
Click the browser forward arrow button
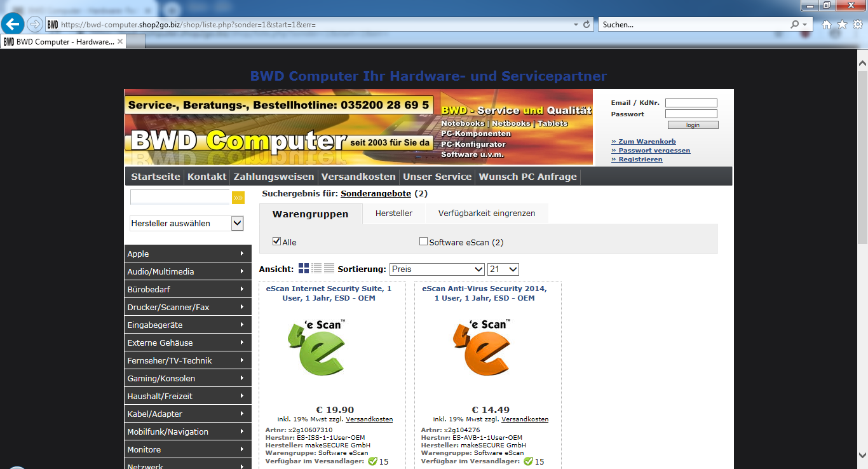click(x=34, y=24)
